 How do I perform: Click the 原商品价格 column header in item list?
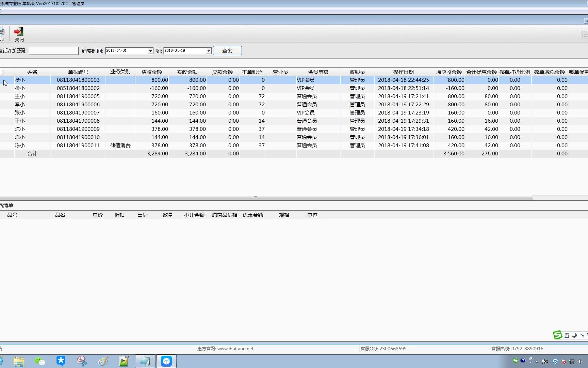point(225,215)
